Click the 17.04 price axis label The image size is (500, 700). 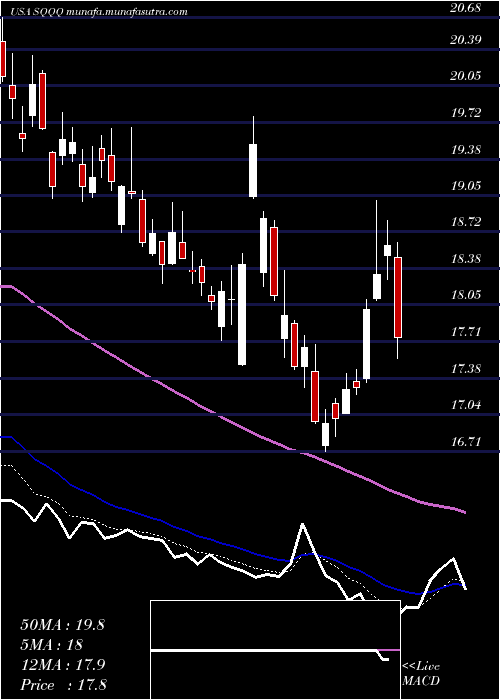466,405
